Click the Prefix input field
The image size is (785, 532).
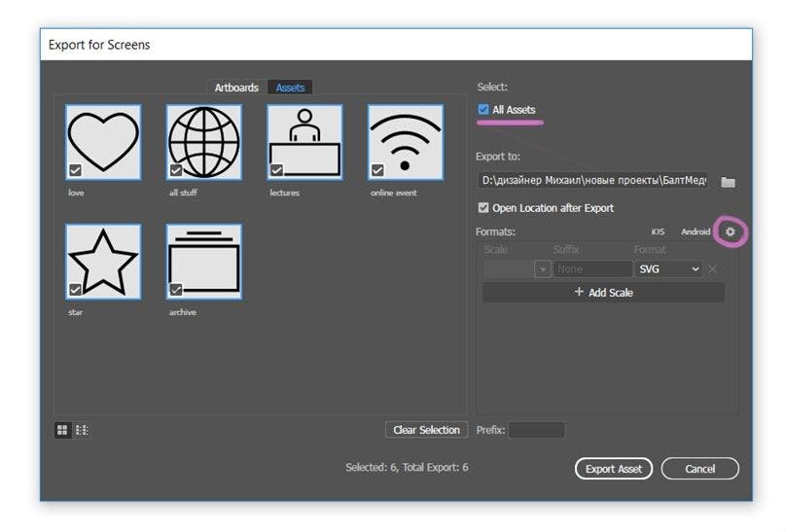[x=536, y=430]
